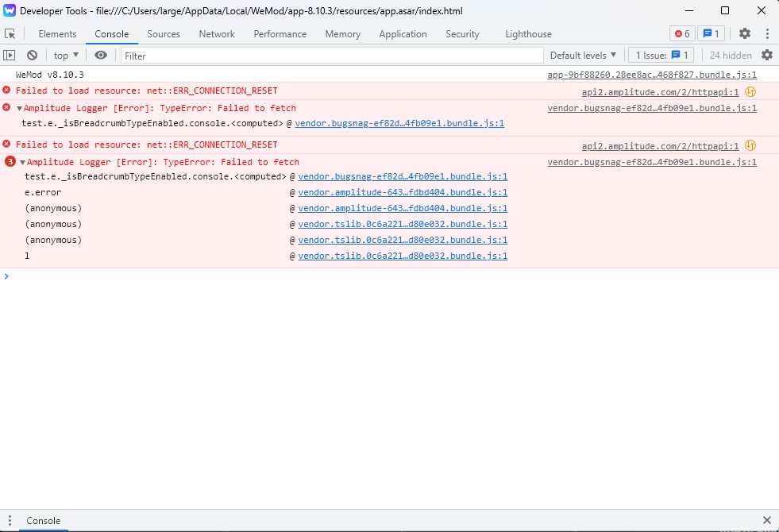
Task: Open the customize DevTools three-dot menu
Action: 766,33
